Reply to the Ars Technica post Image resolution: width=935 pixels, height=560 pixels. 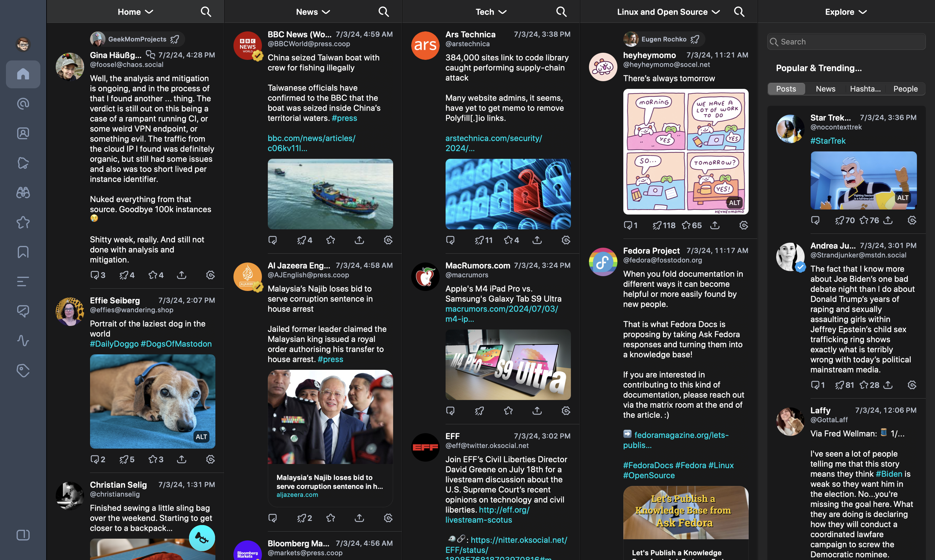click(450, 240)
